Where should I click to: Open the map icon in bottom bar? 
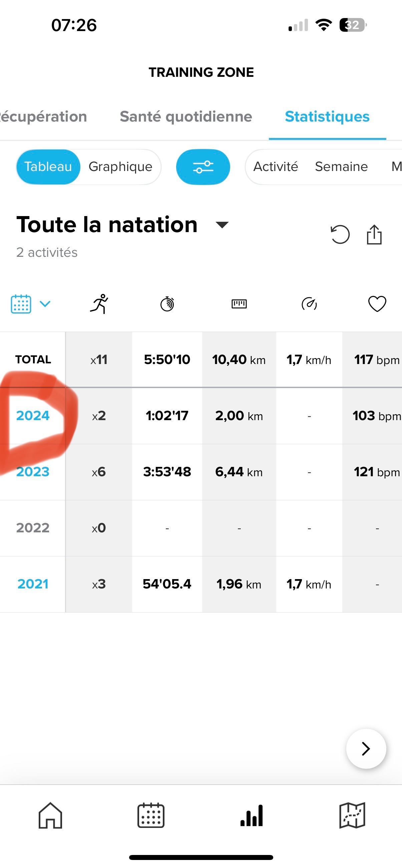(x=352, y=816)
